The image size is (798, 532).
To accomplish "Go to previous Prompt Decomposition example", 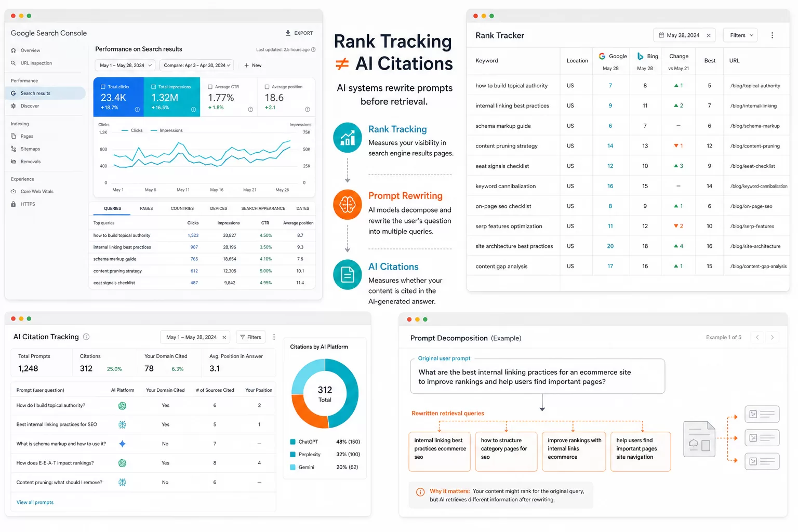I will click(x=757, y=338).
